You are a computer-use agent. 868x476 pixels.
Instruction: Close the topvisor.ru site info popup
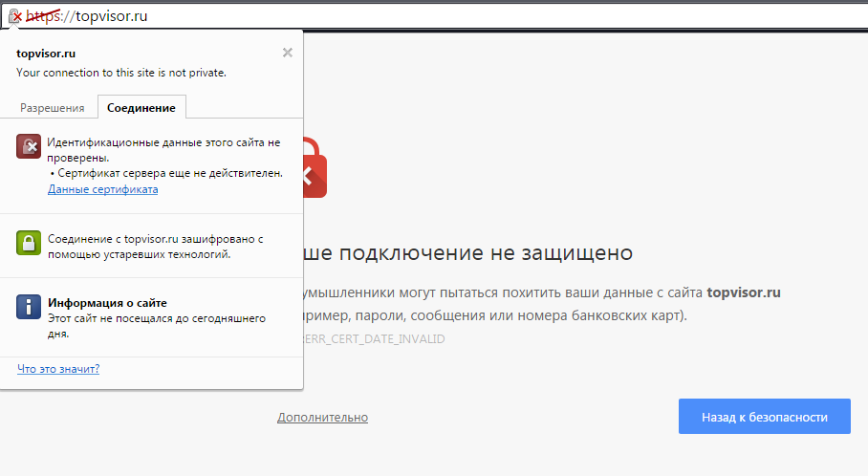tap(288, 53)
